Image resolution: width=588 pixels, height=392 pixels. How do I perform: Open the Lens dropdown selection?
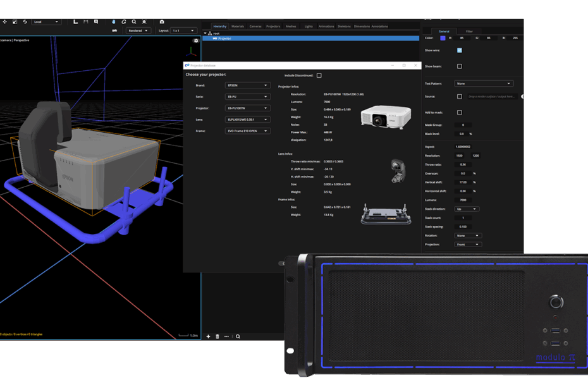pos(247,119)
